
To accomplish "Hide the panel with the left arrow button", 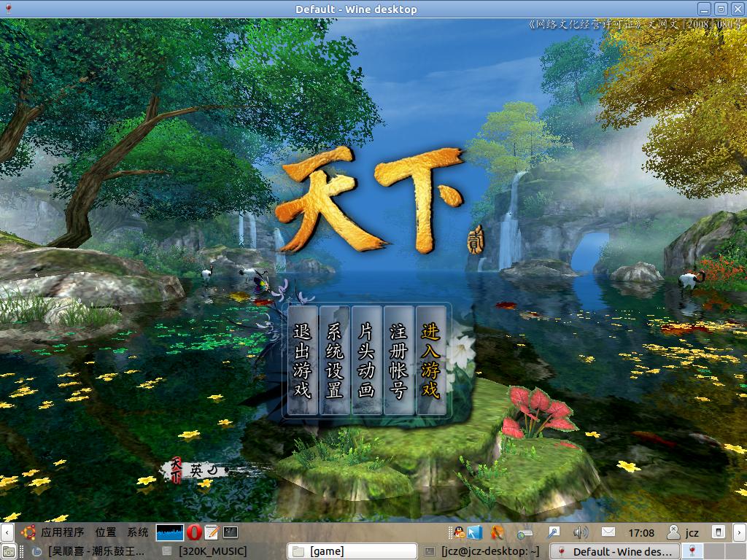I will click(x=7, y=532).
